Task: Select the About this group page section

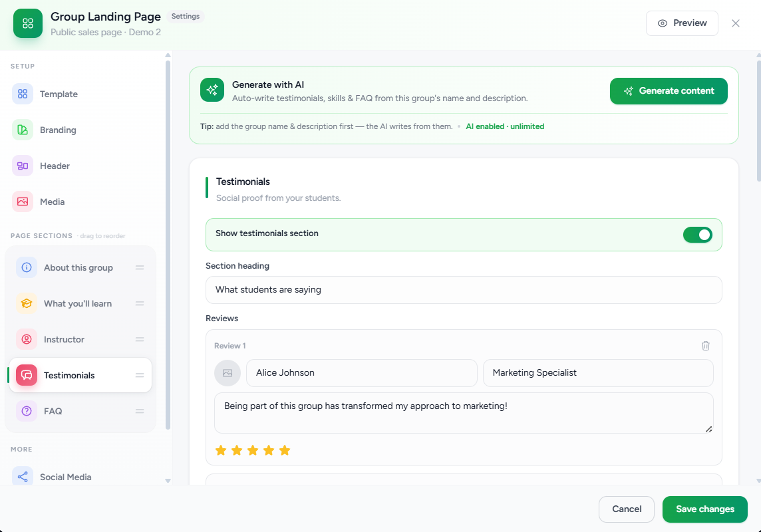Action: coord(80,268)
